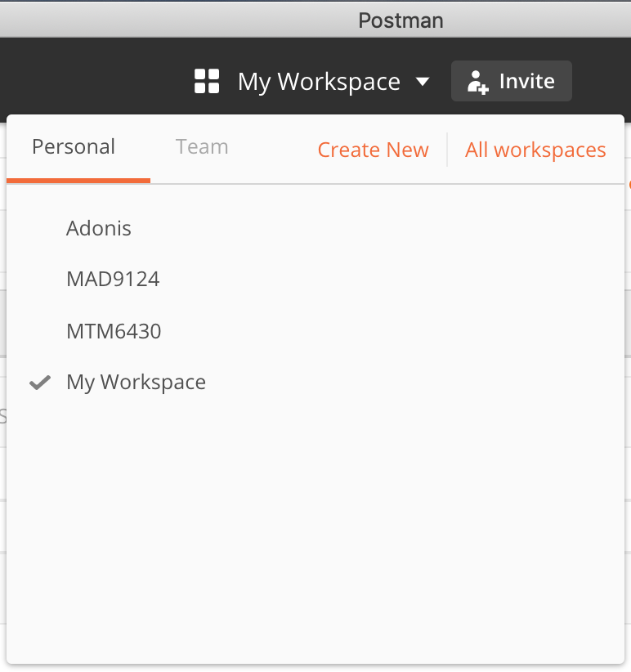Select the MTM6430 workspace
Viewport: 631px width, 672px height.
tap(114, 331)
